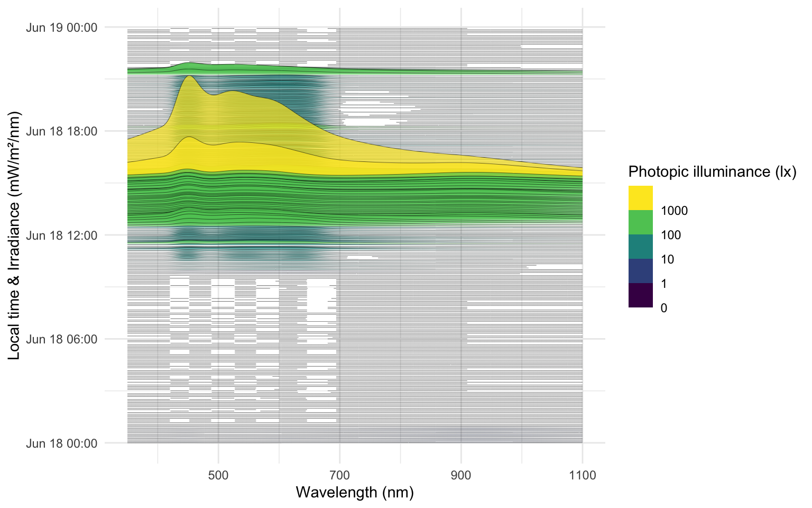Image resolution: width=812 pixels, height=508 pixels.
Task: Select the 900 wavelength tick label
Action: tap(461, 475)
